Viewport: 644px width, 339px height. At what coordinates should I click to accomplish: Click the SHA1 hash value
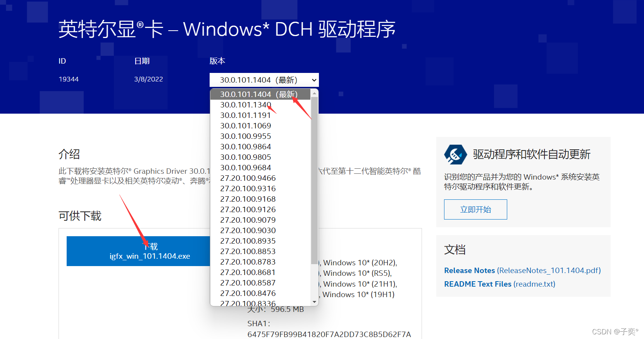(329, 334)
